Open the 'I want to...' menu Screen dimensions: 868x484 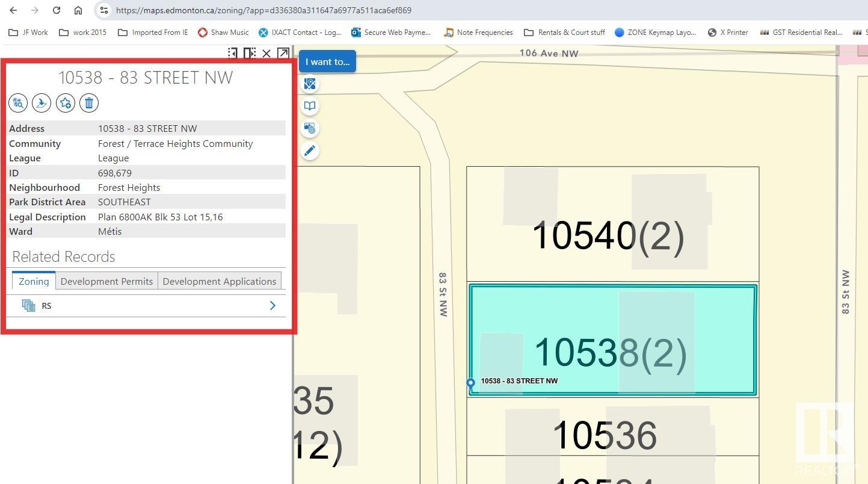tap(327, 61)
